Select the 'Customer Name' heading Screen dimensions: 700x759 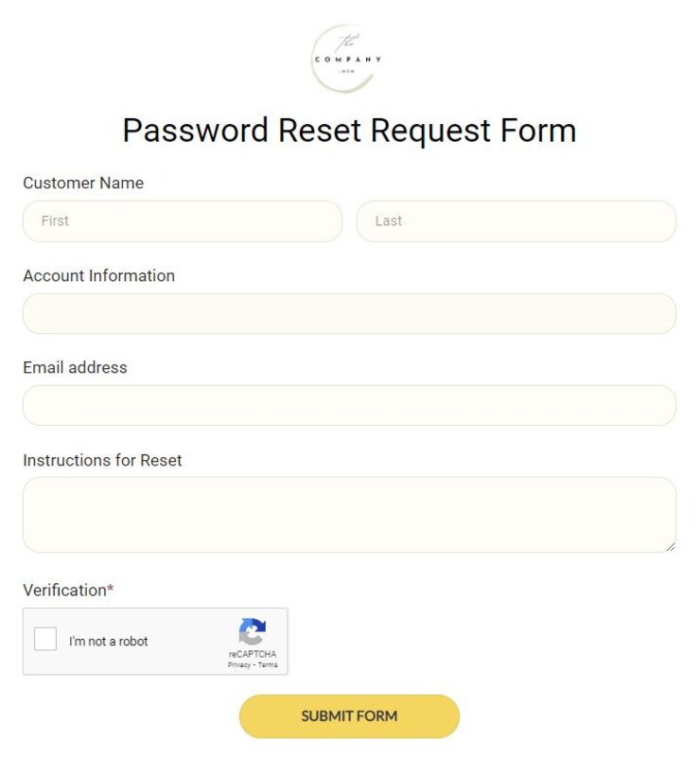[x=83, y=183]
